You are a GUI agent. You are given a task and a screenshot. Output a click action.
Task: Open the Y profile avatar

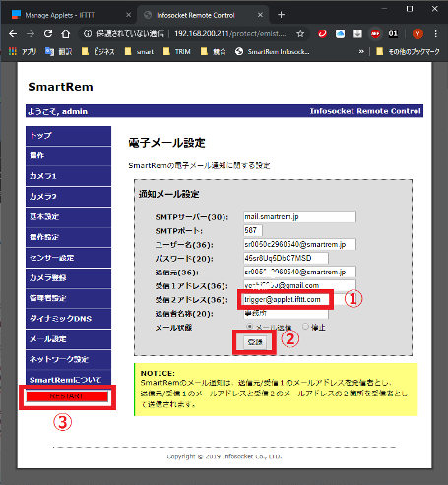(x=417, y=33)
